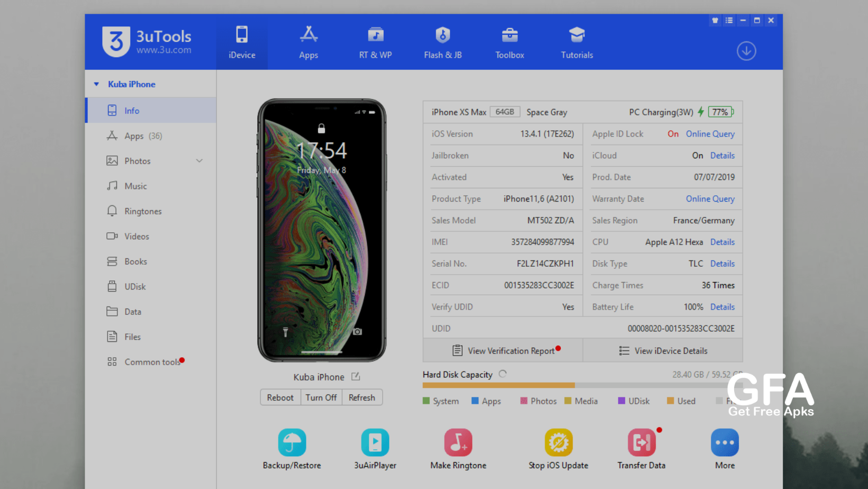Image resolution: width=868 pixels, height=489 pixels.
Task: Collapse the Kuba iPhone device tree
Action: click(96, 84)
